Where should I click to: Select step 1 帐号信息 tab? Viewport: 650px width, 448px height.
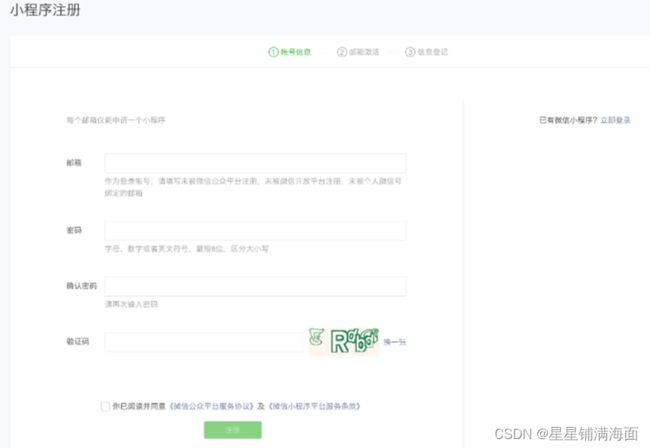click(290, 52)
